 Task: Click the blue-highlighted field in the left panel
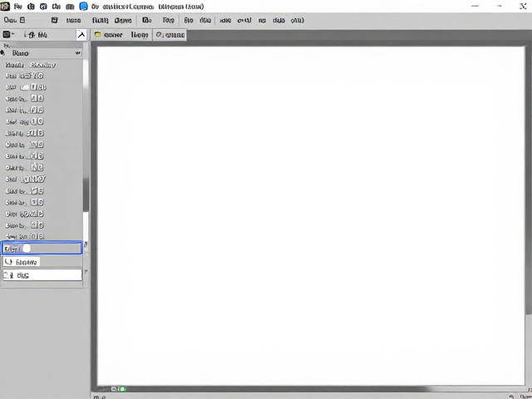click(x=42, y=249)
